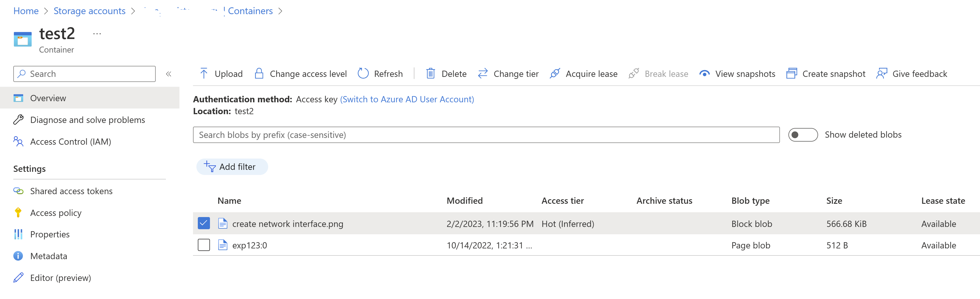Focus the sidebar Search field
980x299 pixels.
(84, 74)
